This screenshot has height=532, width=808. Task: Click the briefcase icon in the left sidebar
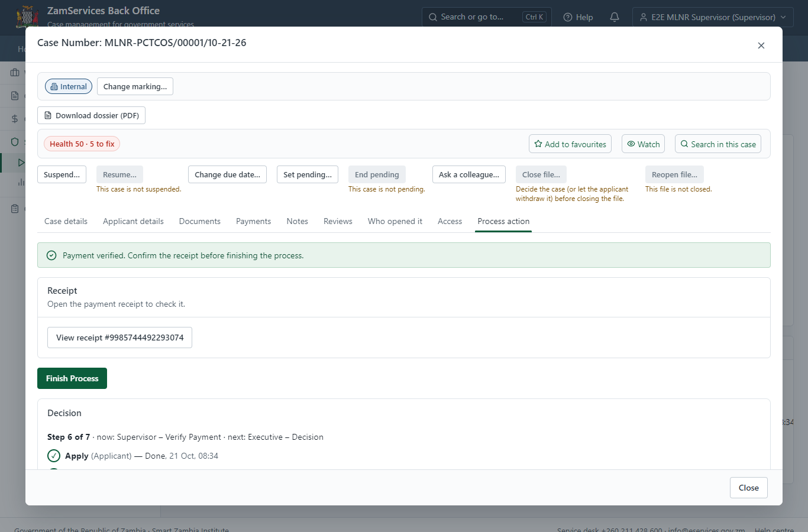(15, 73)
